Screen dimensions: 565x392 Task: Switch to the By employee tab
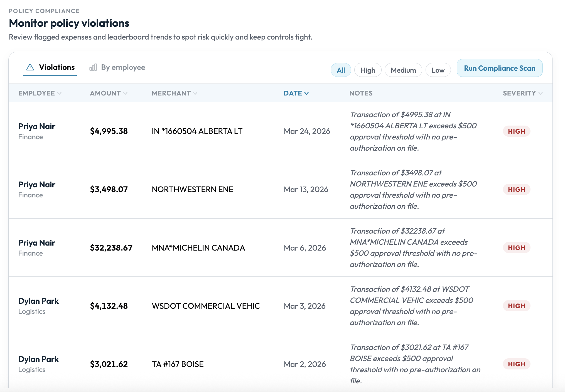pos(117,67)
